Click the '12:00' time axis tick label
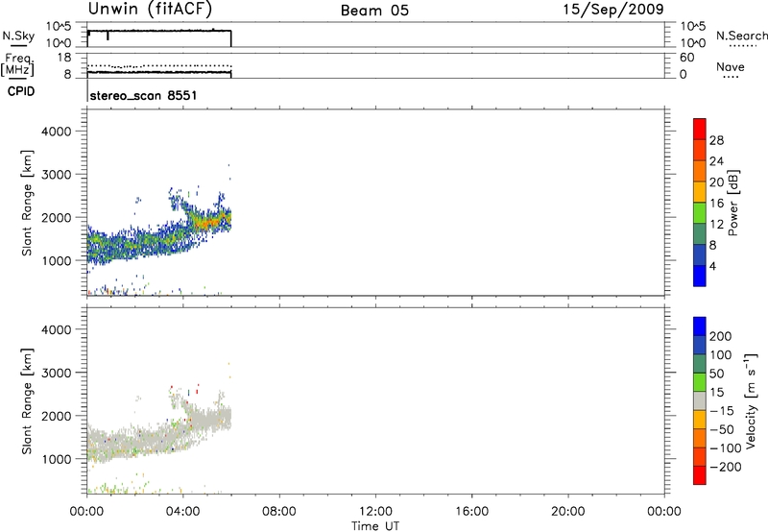The height and width of the screenshot is (532, 768). 375,512
